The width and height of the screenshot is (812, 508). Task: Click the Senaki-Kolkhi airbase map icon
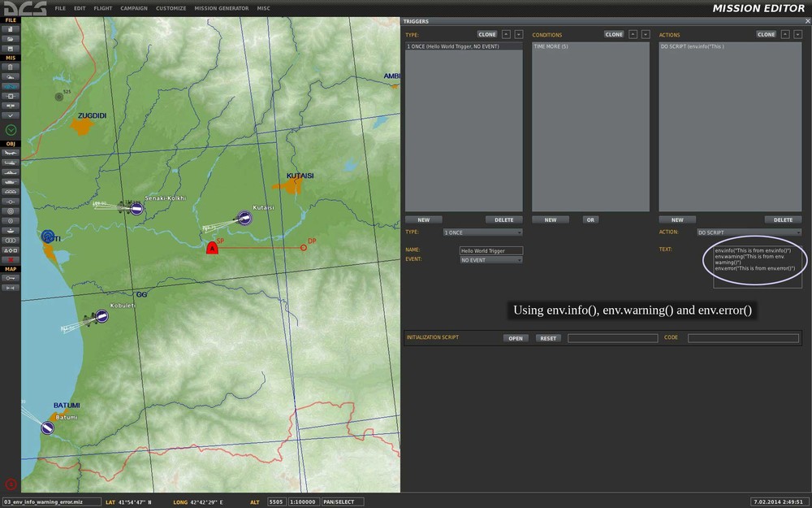(137, 208)
